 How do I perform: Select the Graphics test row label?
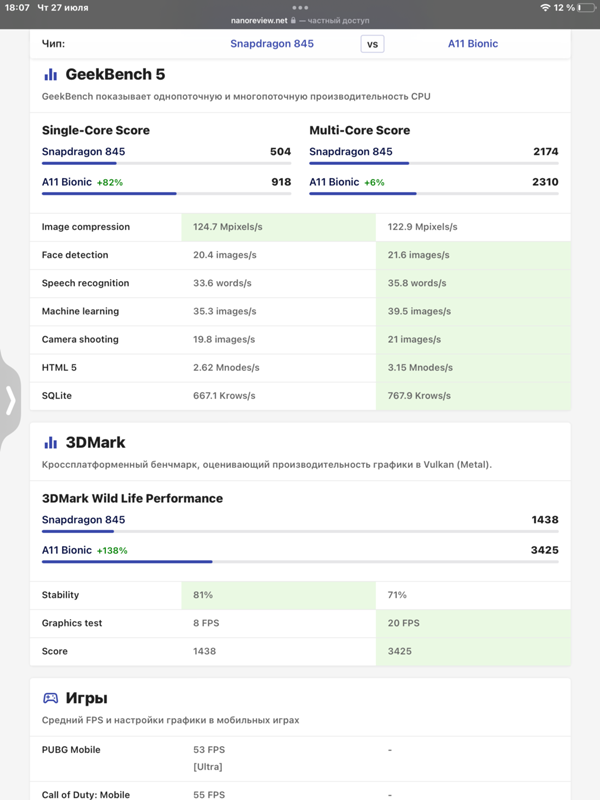(x=72, y=623)
